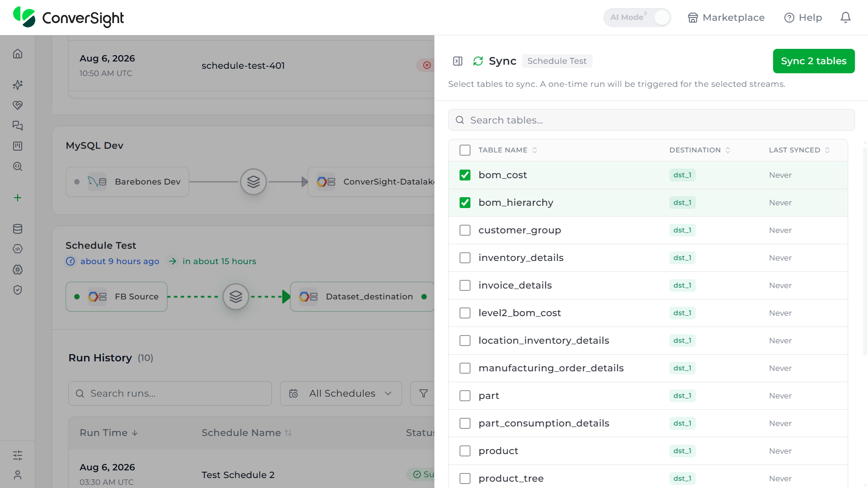This screenshot has height=488, width=868.
Task: Open the sliders preferences sidebar icon
Action: [x=18, y=455]
